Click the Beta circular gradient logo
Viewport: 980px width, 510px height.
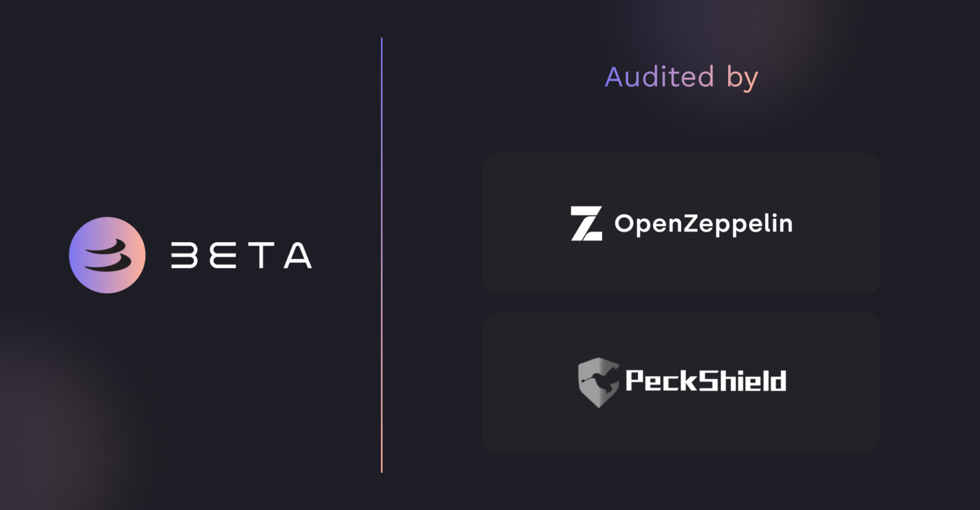[107, 255]
